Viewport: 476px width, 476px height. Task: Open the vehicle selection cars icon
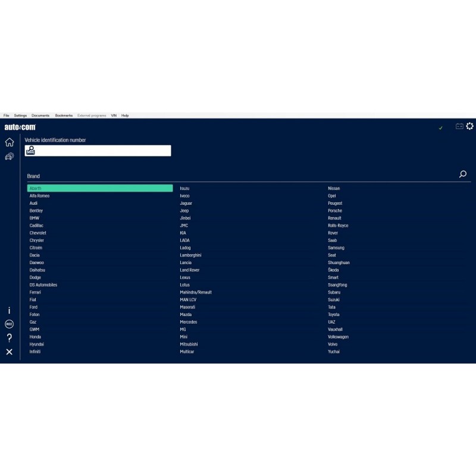pyautogui.click(x=10, y=156)
